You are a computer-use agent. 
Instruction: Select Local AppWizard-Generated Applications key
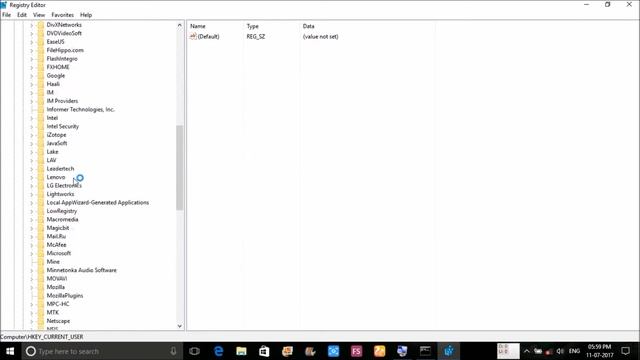pyautogui.click(x=98, y=202)
